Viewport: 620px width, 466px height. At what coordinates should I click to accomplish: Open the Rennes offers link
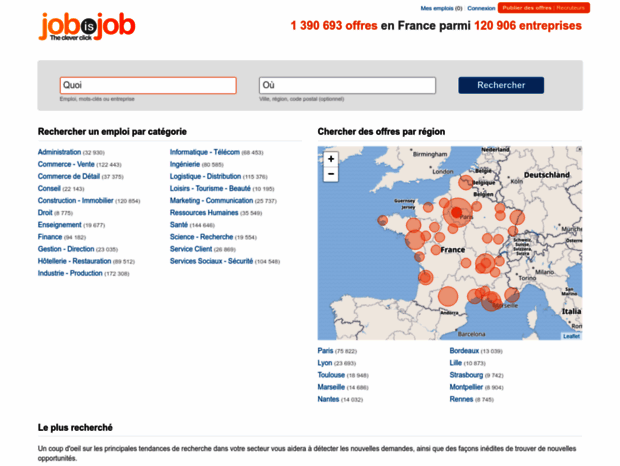tap(461, 399)
